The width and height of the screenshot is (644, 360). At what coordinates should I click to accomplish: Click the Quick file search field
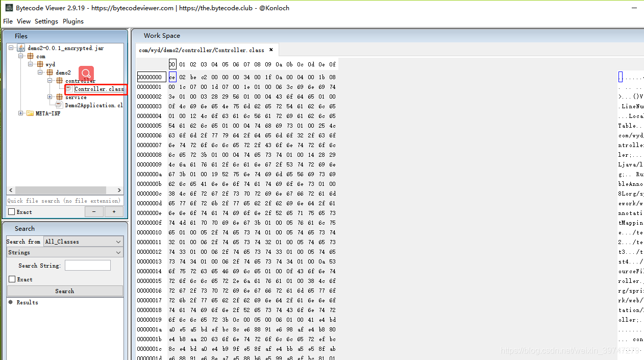pyautogui.click(x=64, y=201)
